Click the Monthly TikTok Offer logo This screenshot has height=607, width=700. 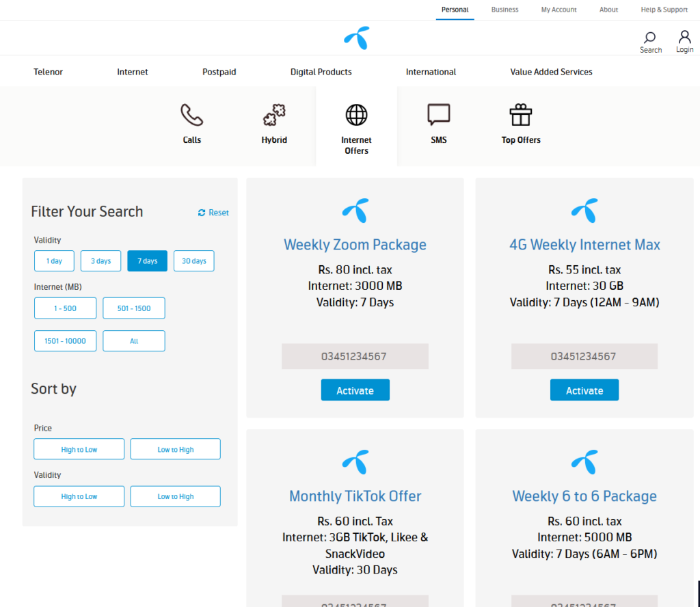tap(355, 462)
